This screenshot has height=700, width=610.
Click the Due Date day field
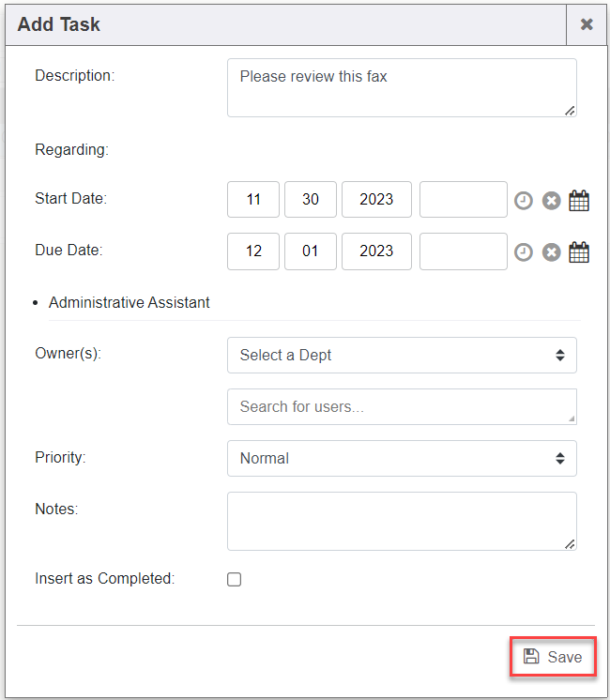311,251
